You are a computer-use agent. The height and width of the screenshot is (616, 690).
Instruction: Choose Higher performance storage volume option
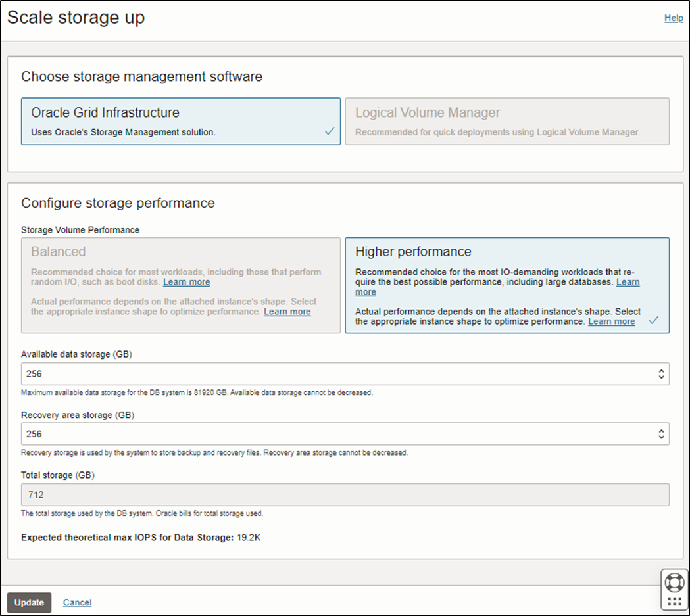tap(507, 285)
